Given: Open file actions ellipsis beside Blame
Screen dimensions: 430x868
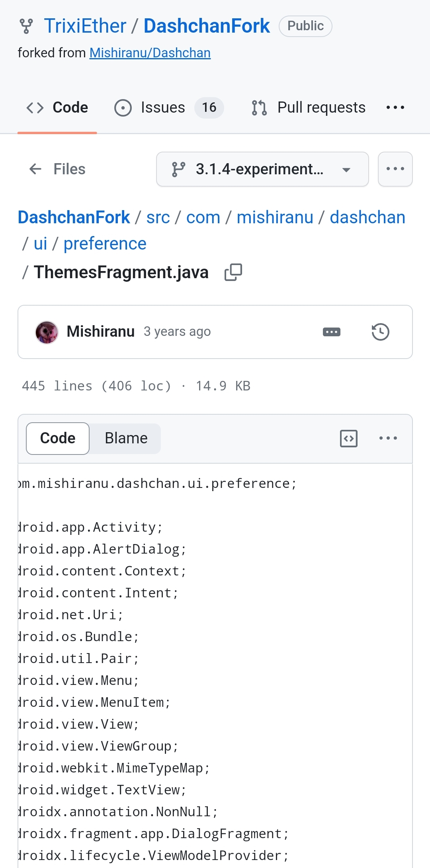Looking at the screenshot, I should pyautogui.click(x=388, y=439).
